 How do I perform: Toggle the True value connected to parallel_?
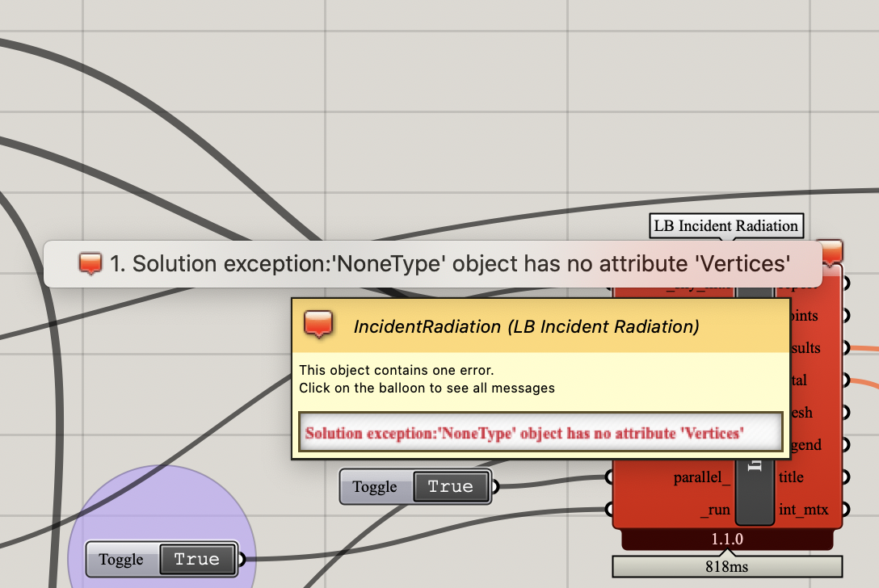point(451,486)
